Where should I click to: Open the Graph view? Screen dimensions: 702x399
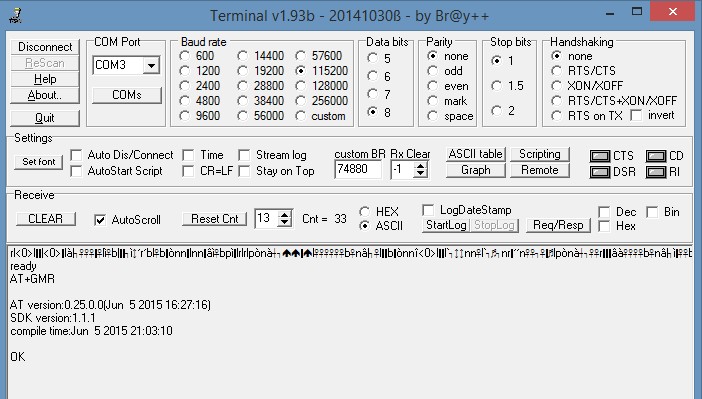point(475,170)
